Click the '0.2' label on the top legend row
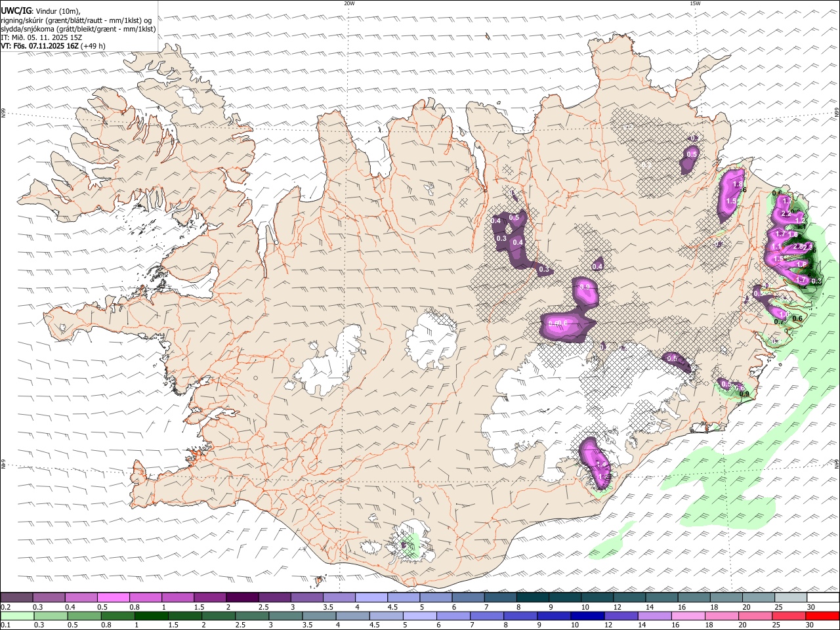840x630 pixels. coord(6,607)
